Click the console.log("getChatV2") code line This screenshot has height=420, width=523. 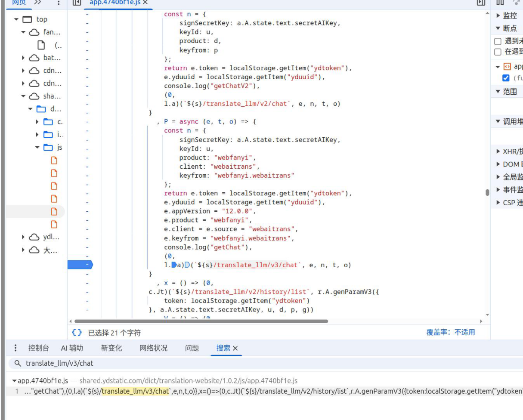212,86
